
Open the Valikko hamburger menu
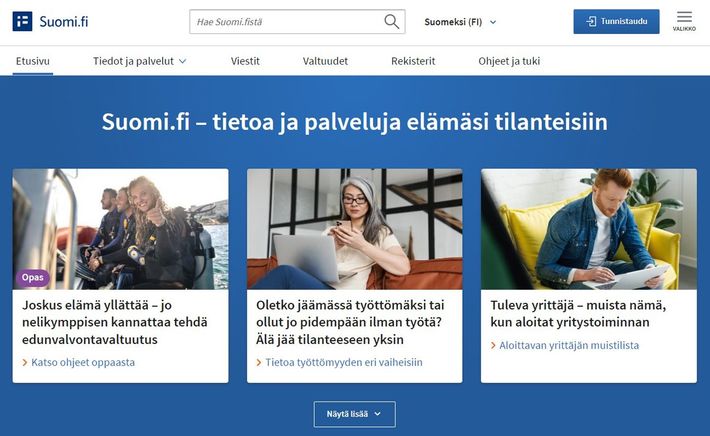684,20
